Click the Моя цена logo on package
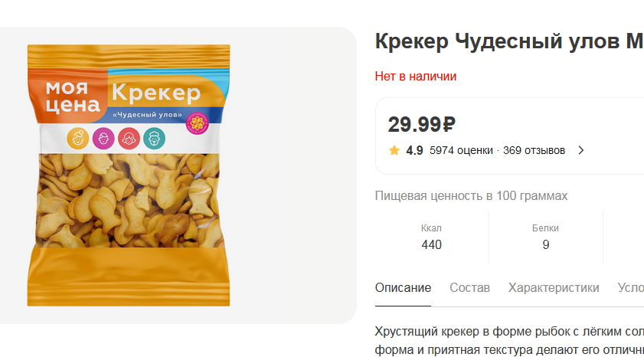This screenshot has width=644, height=357. tap(73, 97)
